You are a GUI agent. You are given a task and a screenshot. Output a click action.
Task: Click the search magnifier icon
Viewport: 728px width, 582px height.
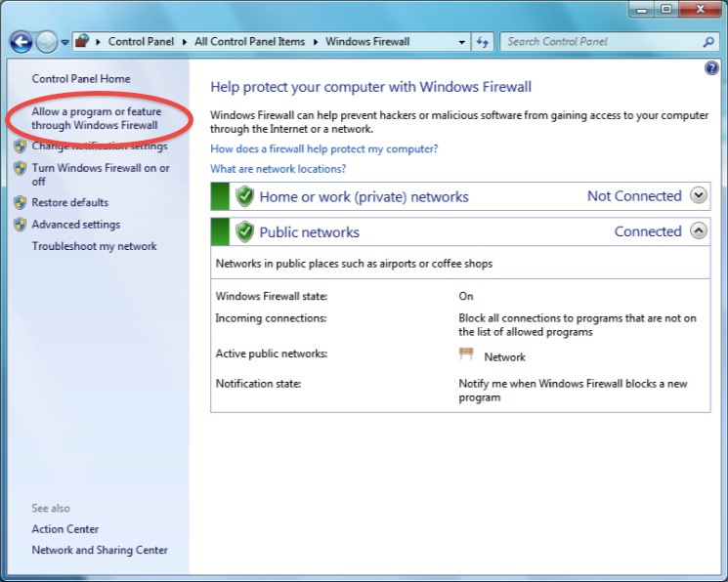708,42
